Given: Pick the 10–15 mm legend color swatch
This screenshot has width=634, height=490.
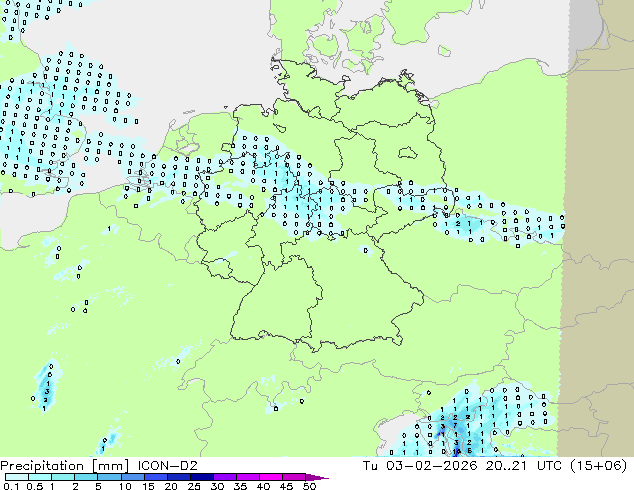Looking at the screenshot, I should 132,477.
